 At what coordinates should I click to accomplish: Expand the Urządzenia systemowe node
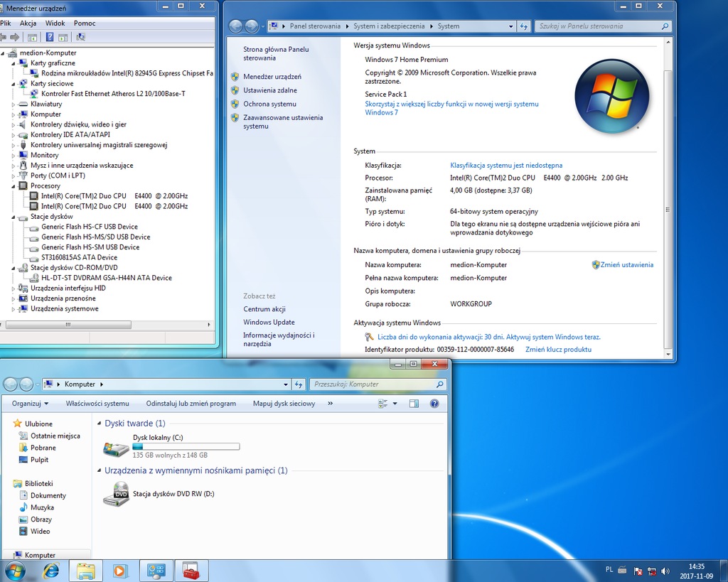(x=13, y=309)
